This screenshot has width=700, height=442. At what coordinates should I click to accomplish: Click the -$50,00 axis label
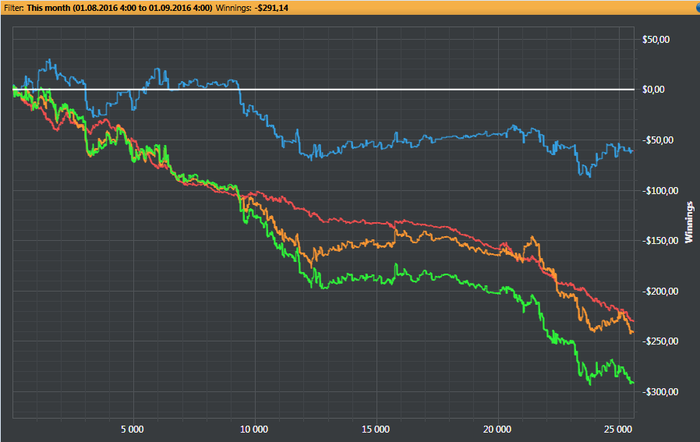(x=658, y=140)
